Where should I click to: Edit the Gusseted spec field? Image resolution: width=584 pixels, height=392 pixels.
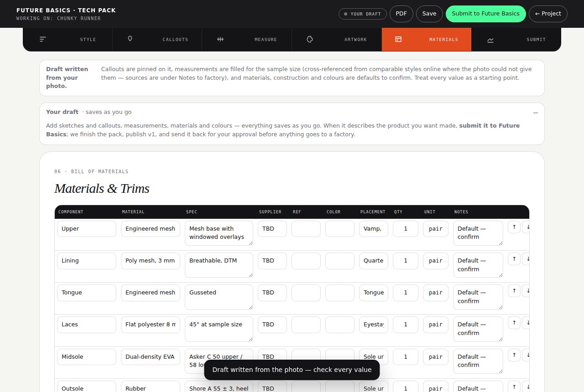point(219,297)
